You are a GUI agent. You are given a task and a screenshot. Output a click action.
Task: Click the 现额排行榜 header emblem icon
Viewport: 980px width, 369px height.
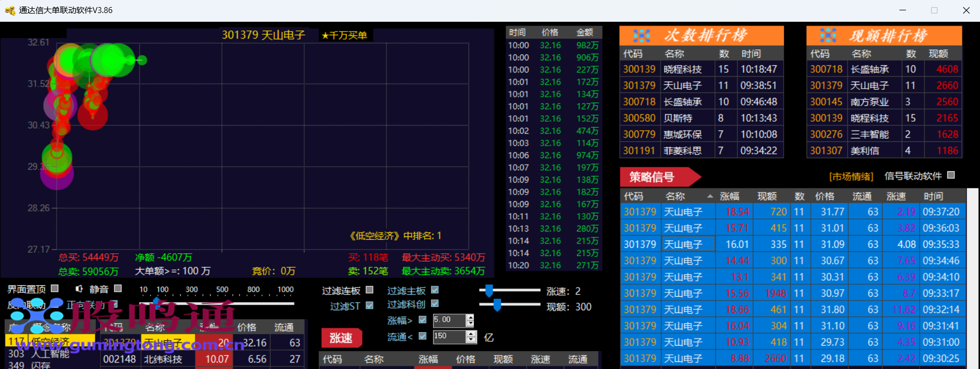click(828, 36)
